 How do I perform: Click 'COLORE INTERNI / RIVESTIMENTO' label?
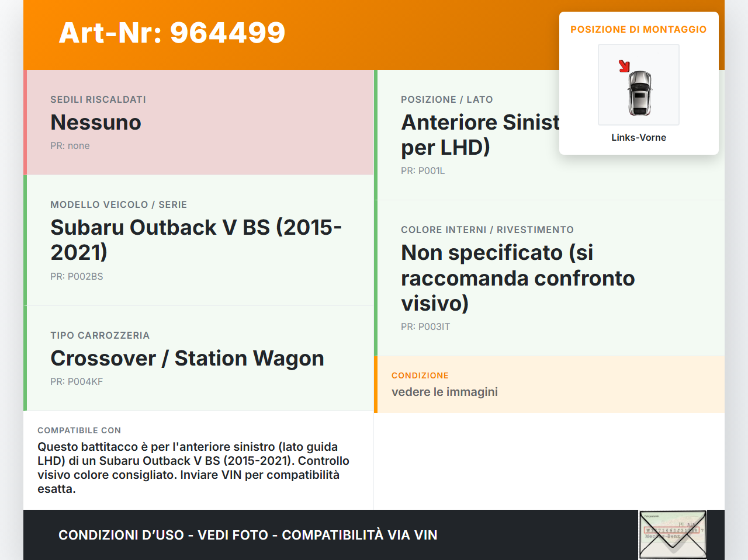point(487,229)
